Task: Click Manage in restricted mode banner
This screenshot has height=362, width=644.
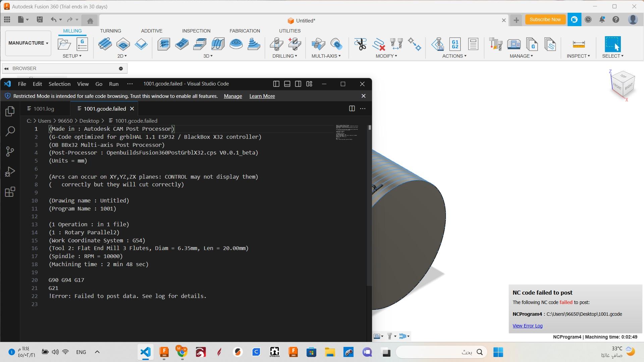Action: pyautogui.click(x=233, y=96)
